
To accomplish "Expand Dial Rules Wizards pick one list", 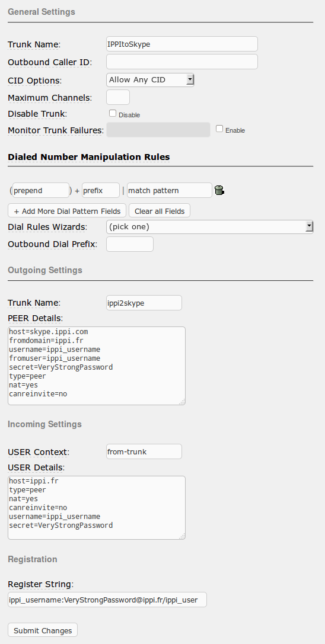I will tap(210, 227).
